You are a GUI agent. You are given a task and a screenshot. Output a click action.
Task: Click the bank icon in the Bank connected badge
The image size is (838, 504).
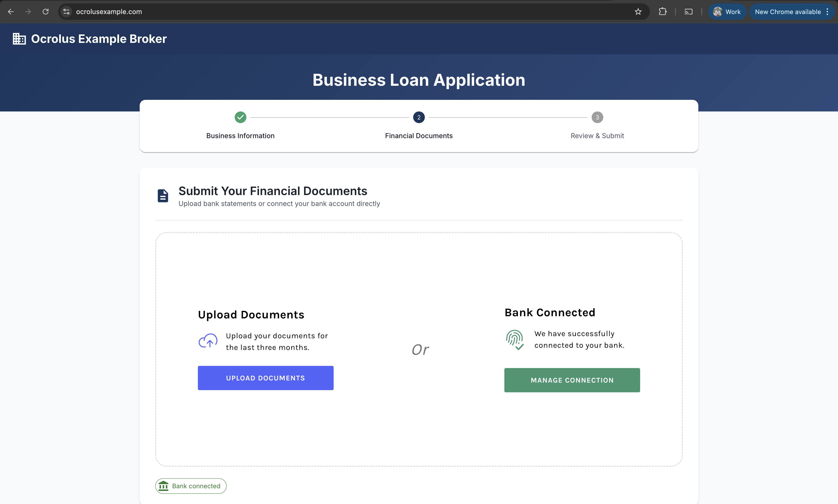pyautogui.click(x=163, y=486)
